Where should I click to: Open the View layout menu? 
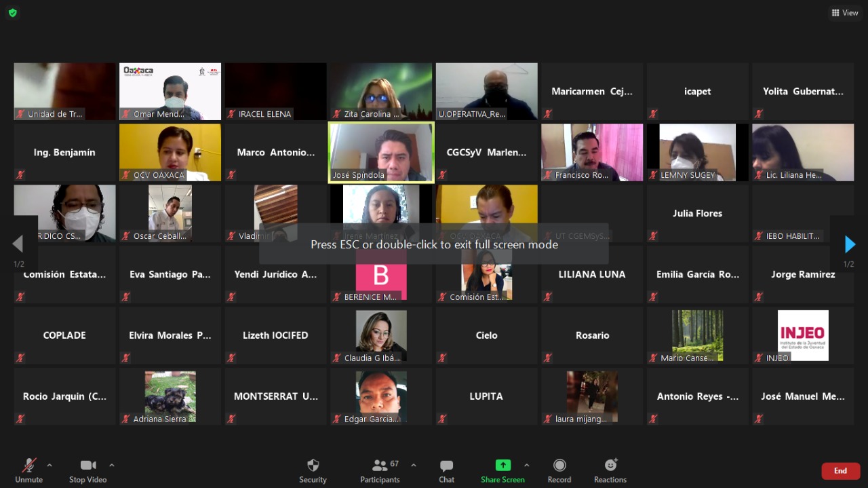(x=844, y=13)
